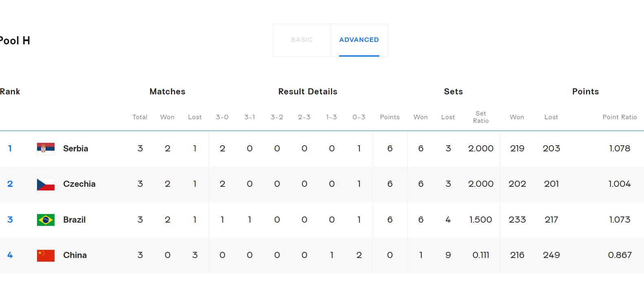Click China's set ratio 0.111
This screenshot has height=282, width=644.
coord(481,255)
